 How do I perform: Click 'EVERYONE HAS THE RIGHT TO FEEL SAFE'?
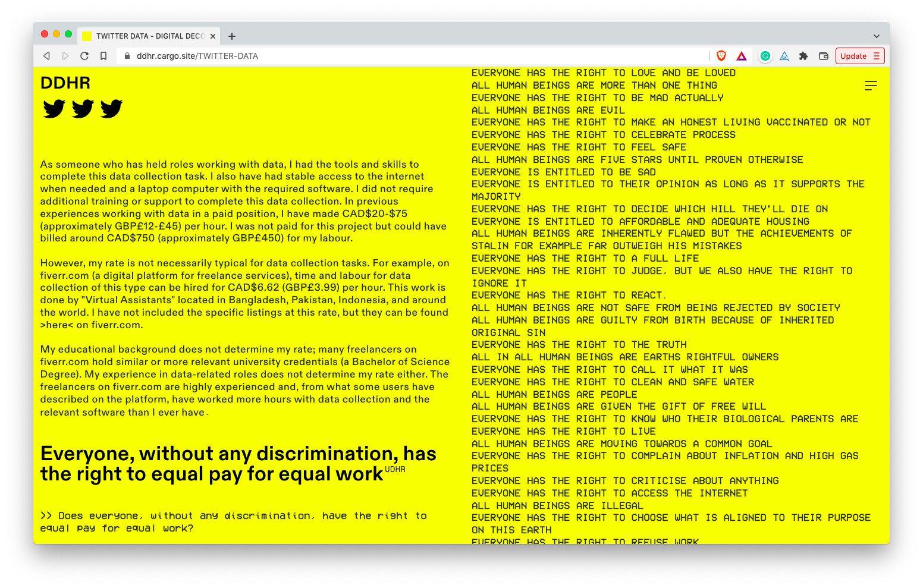click(579, 147)
